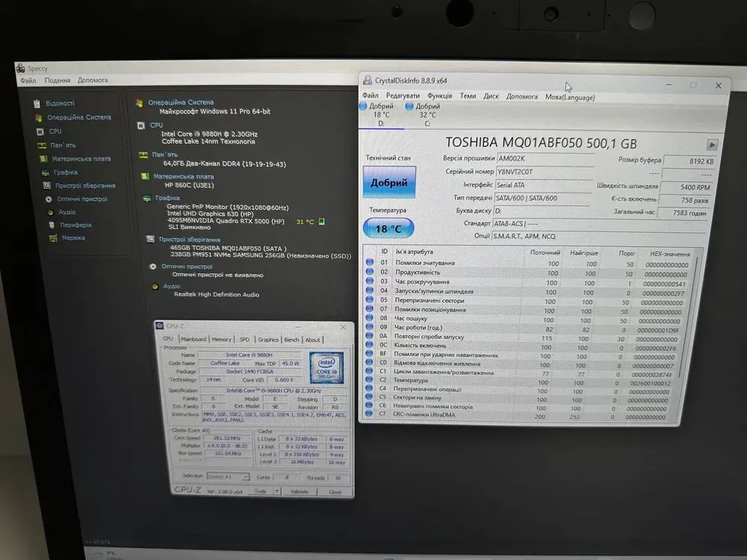This screenshot has height=560, width=747.
Task: Click the next disk arrow in CrystalDiskInfo
Action: pyautogui.click(x=712, y=145)
